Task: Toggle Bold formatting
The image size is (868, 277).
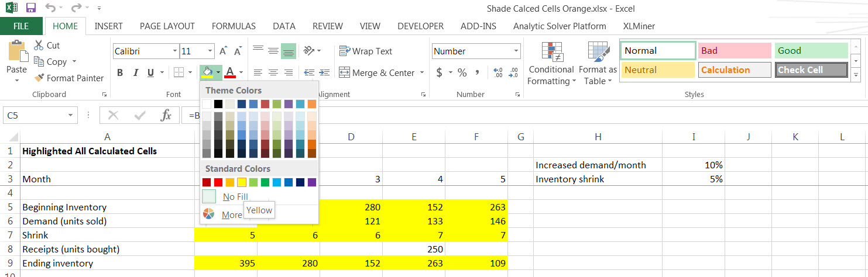Action: [120, 73]
